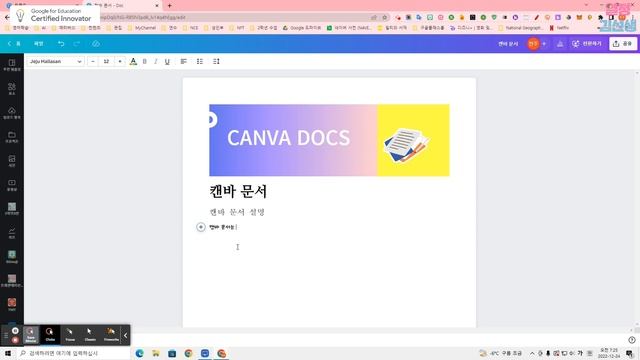
Task: Redo the last undone edit
Action: click(77, 43)
